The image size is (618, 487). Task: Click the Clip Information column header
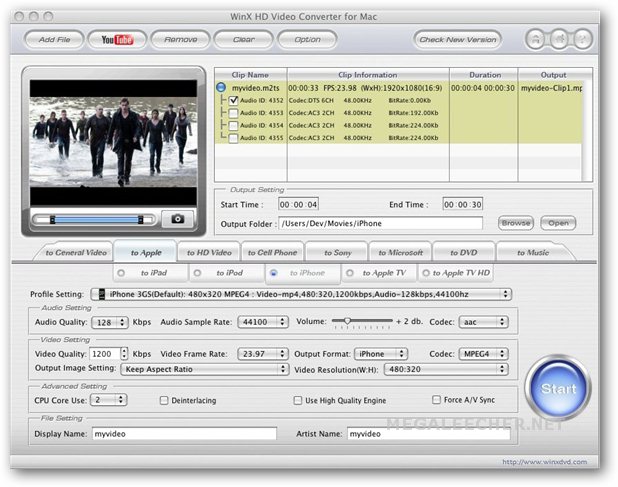368,74
